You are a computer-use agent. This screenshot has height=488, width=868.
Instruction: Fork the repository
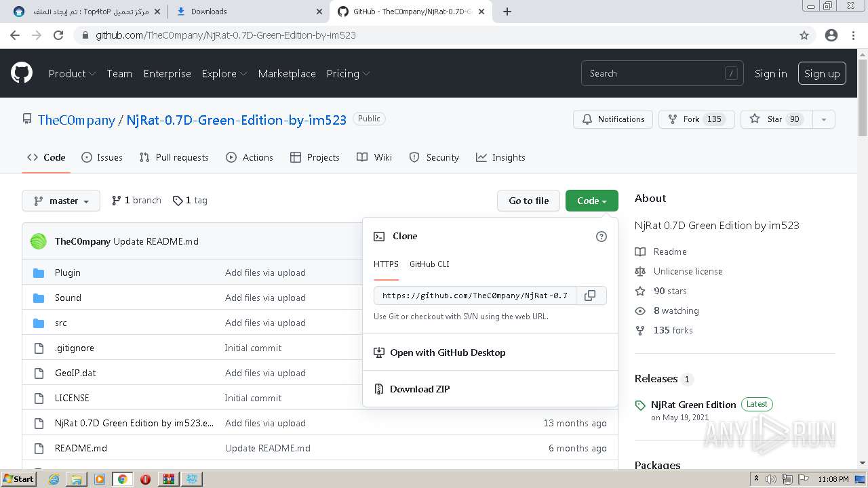[696, 119]
